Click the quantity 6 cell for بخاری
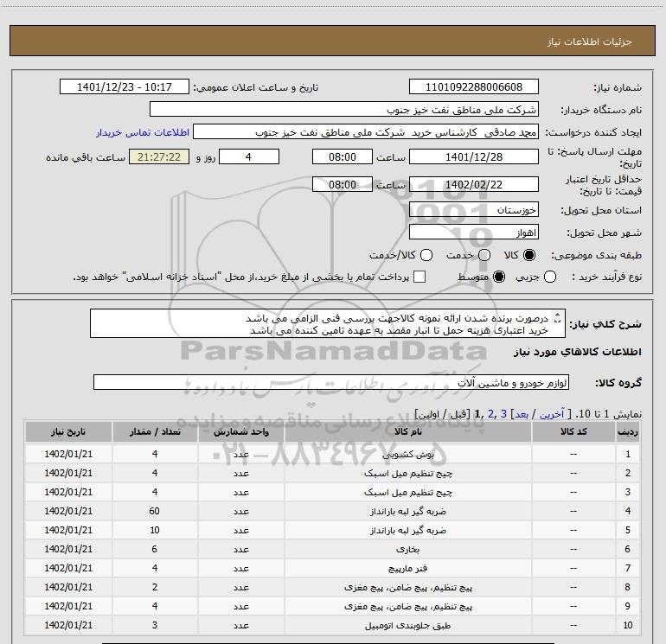666x644 pixels. coord(155,549)
